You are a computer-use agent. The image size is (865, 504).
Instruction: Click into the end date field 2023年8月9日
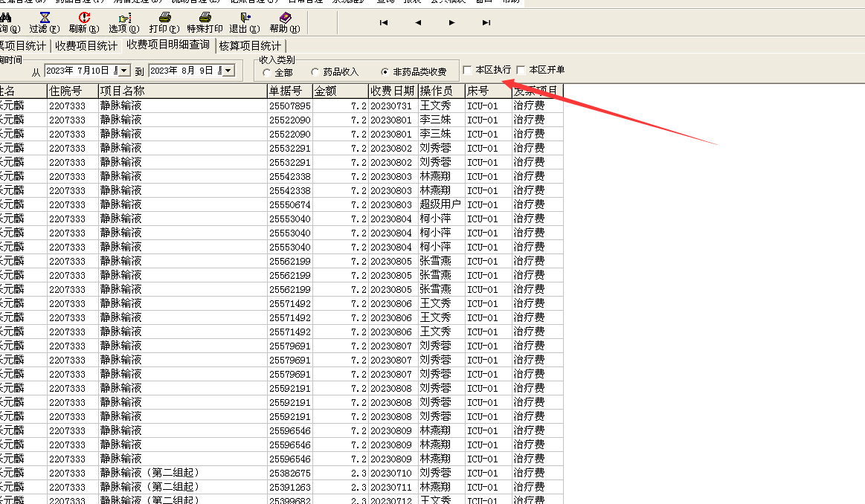pos(186,71)
